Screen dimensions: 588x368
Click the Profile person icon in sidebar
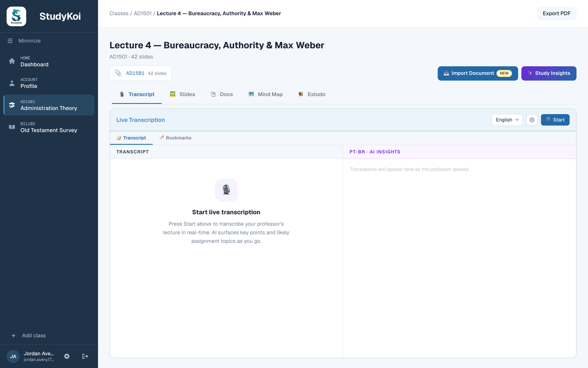click(x=12, y=83)
